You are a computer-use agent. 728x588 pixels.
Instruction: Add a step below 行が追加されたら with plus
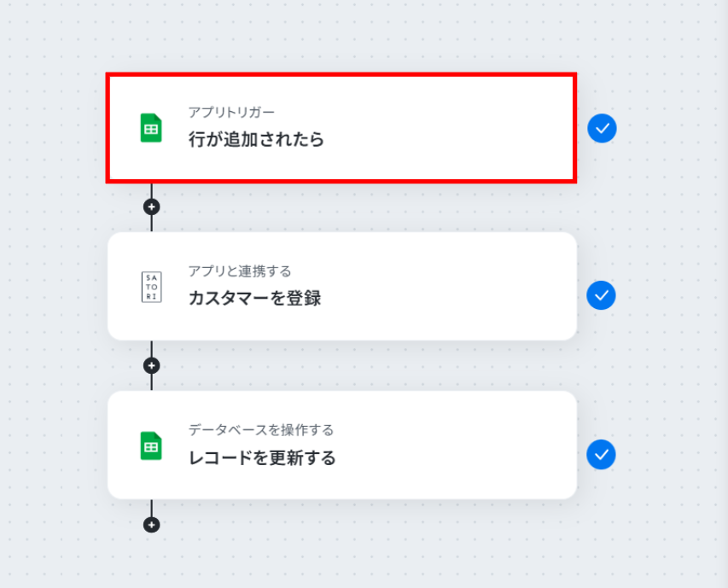click(x=152, y=207)
